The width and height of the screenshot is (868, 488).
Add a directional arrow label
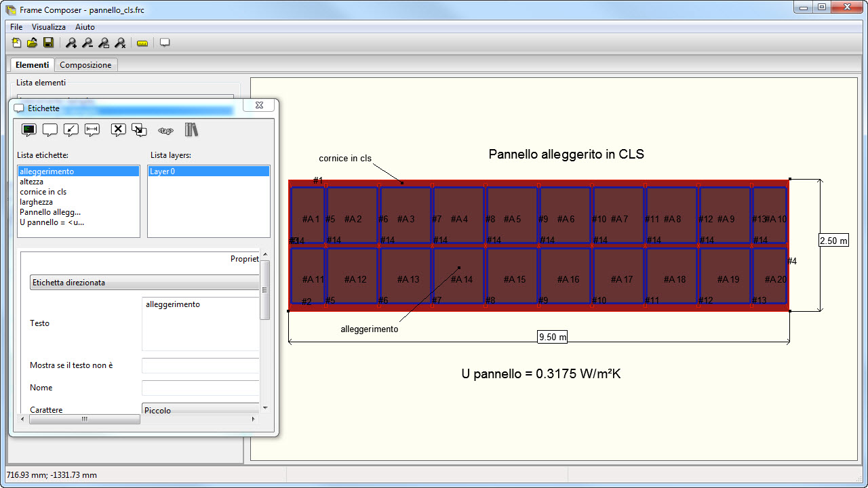point(71,129)
